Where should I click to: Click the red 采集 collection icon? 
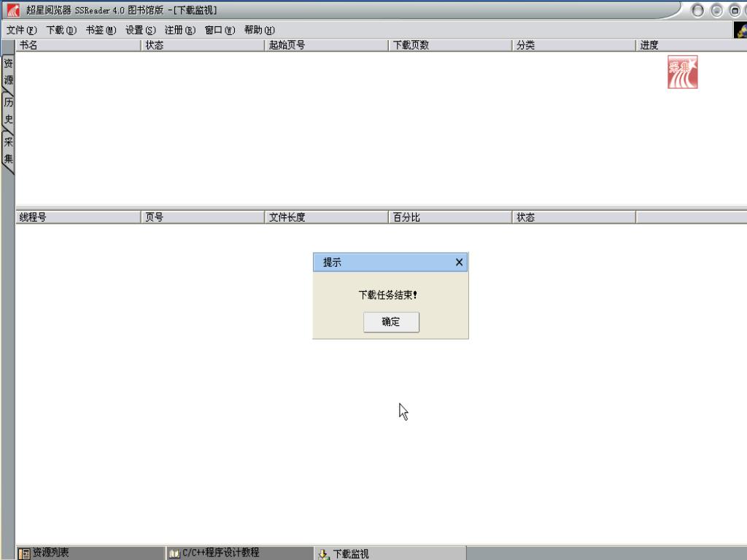(682, 72)
